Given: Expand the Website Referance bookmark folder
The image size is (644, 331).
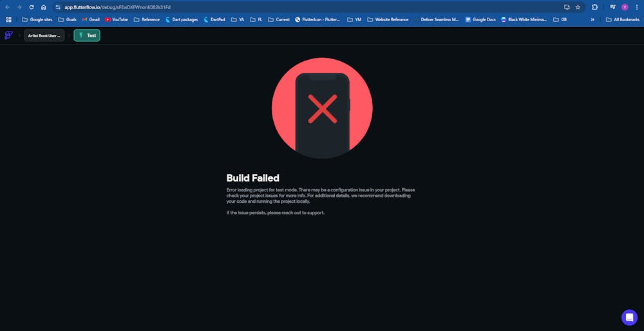Looking at the screenshot, I should (x=388, y=20).
